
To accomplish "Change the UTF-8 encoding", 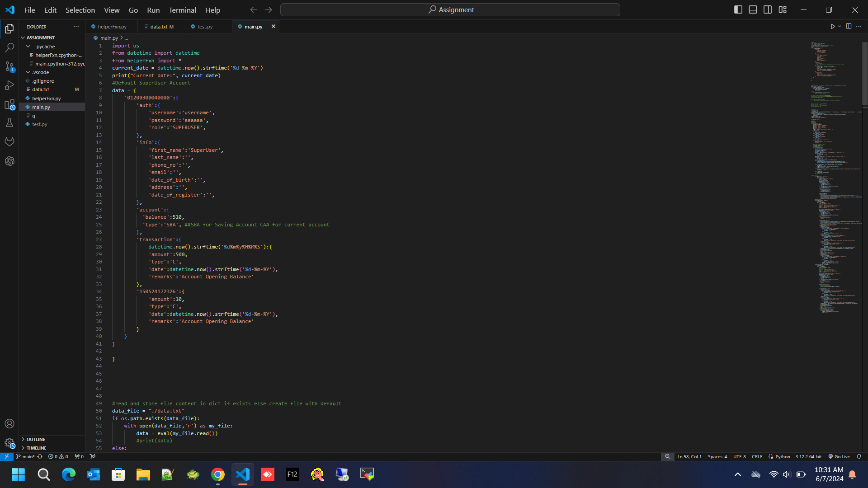I will click(739, 457).
